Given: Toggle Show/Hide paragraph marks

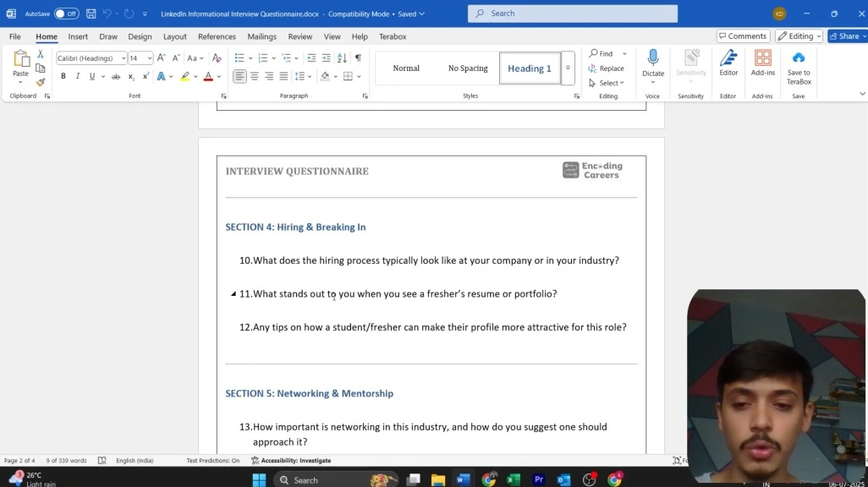Looking at the screenshot, I should 358,58.
